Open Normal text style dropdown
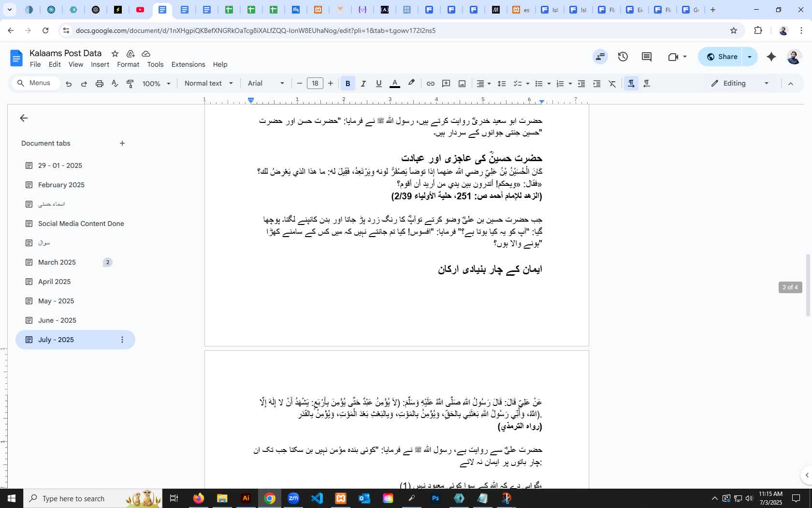The height and width of the screenshot is (508, 812). [208, 83]
